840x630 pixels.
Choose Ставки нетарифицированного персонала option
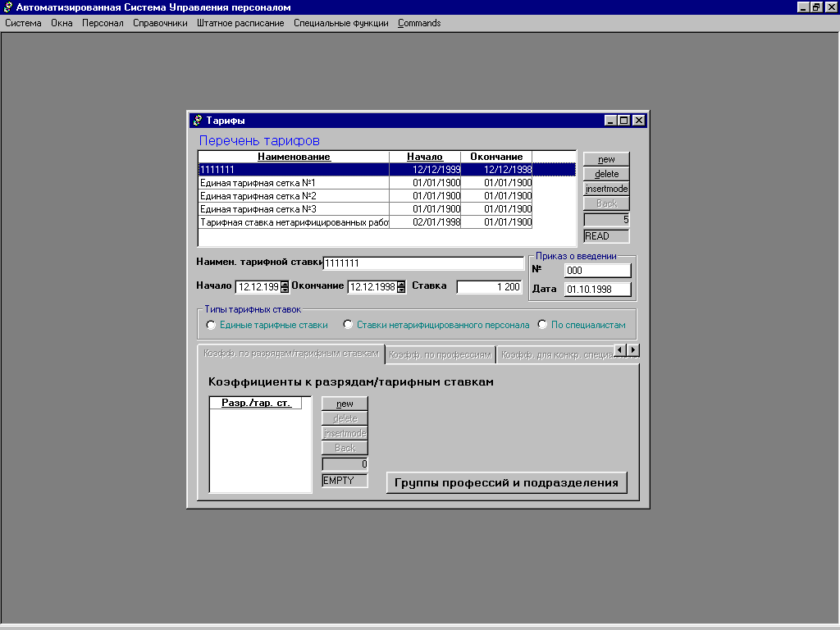349,325
